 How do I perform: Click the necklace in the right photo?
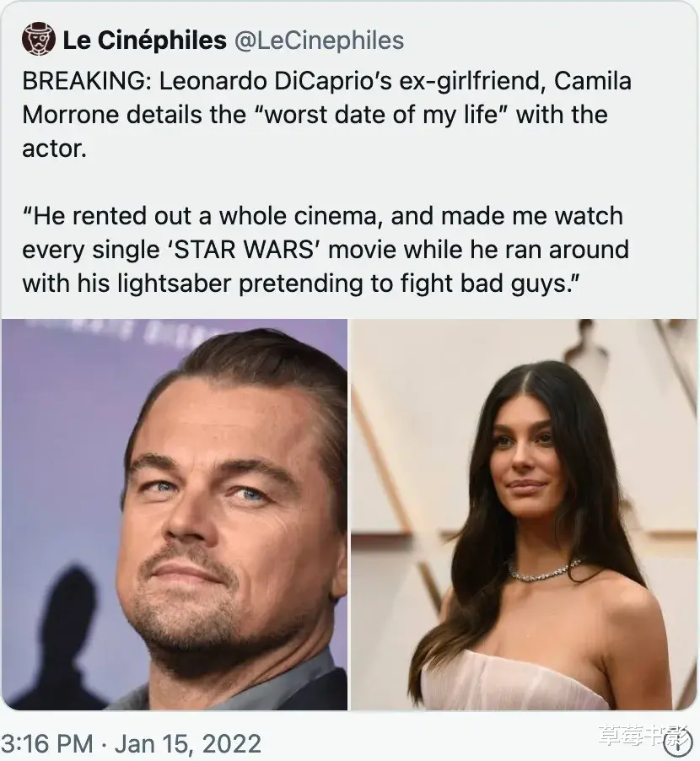[x=543, y=572]
